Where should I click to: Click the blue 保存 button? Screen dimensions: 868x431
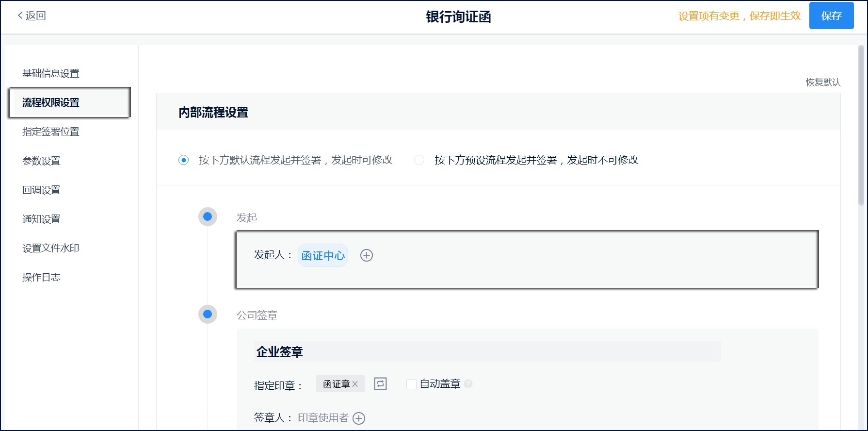click(831, 16)
